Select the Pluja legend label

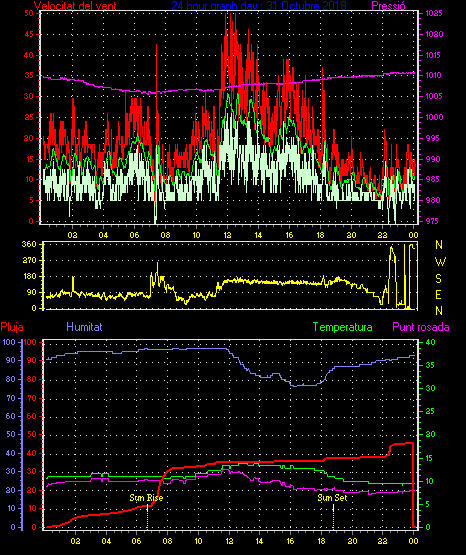pyautogui.click(x=12, y=327)
